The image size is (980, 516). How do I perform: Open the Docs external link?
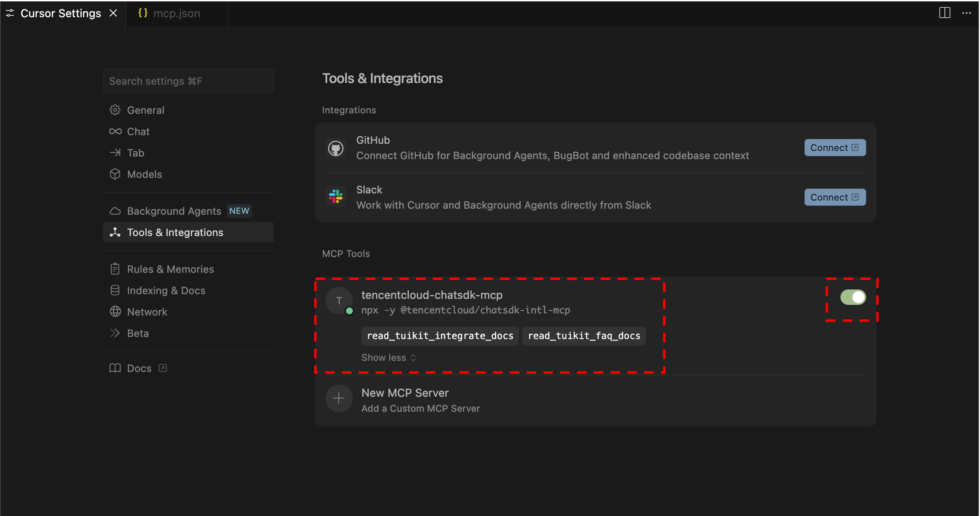click(x=188, y=368)
